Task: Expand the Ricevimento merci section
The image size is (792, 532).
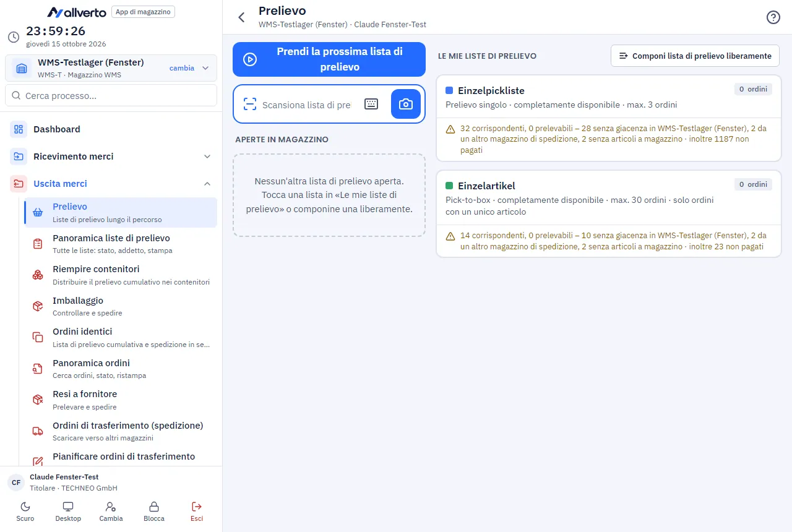Action: pos(207,157)
